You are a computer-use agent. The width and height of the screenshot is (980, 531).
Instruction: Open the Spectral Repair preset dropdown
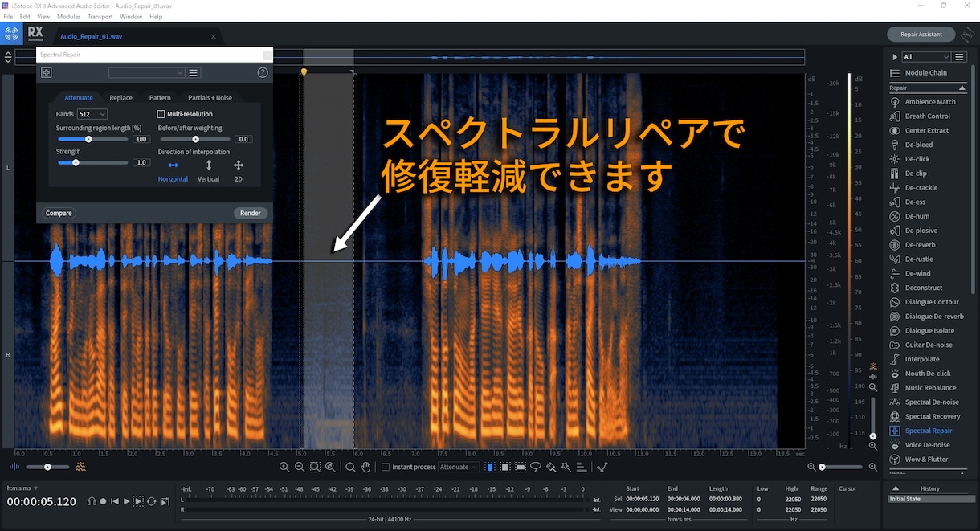pos(147,72)
